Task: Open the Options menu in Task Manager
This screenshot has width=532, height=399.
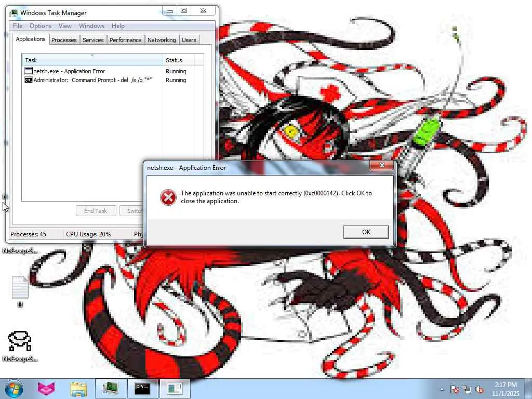Action: tap(41, 26)
